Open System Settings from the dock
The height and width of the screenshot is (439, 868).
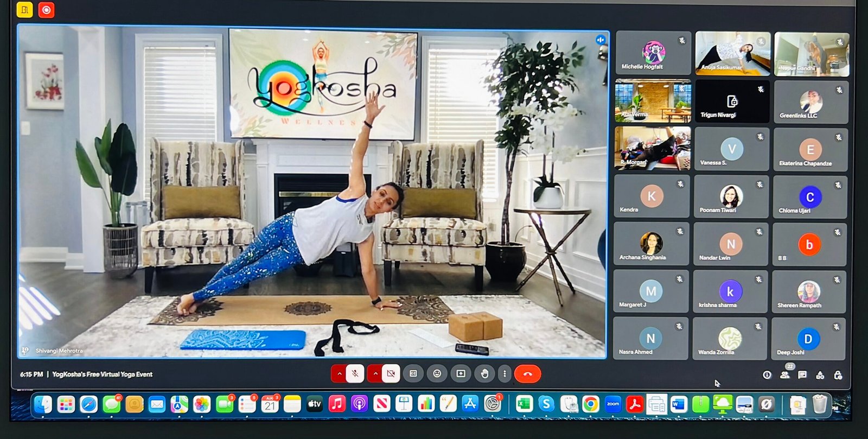tap(492, 404)
